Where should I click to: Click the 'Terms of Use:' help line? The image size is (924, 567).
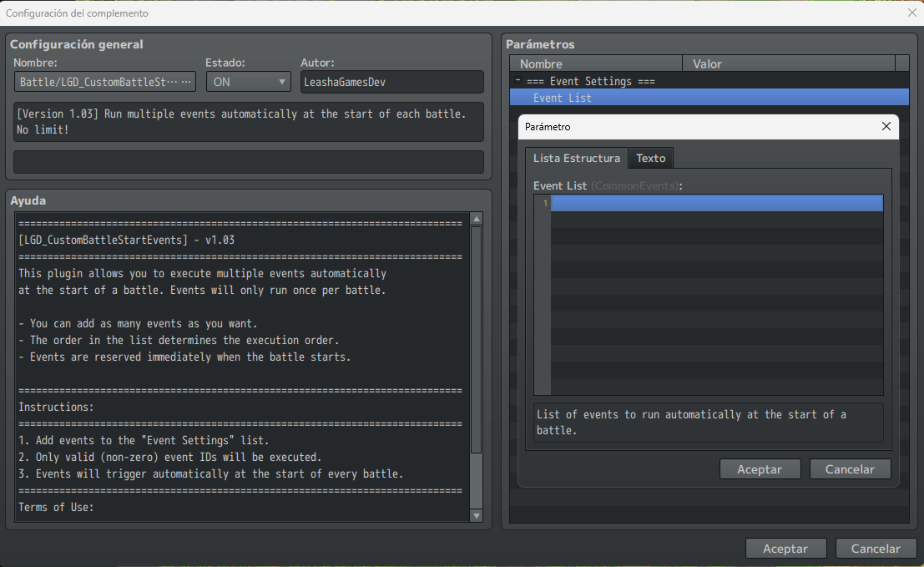[x=56, y=508]
